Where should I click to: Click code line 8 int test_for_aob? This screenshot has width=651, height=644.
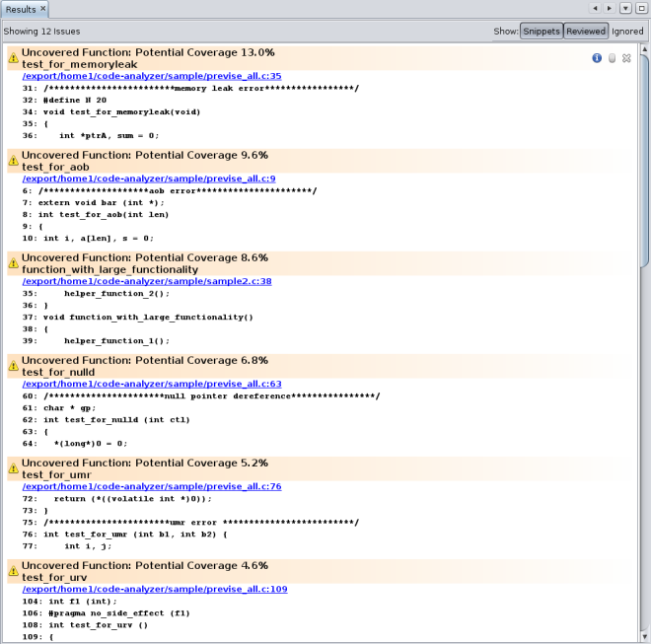[96, 215]
